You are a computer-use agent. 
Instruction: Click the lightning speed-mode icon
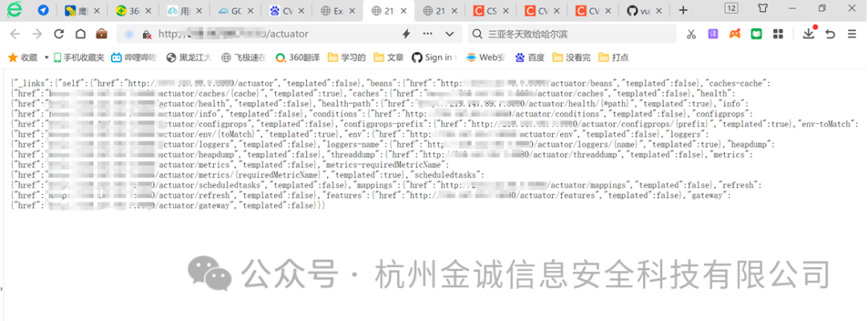click(x=406, y=35)
